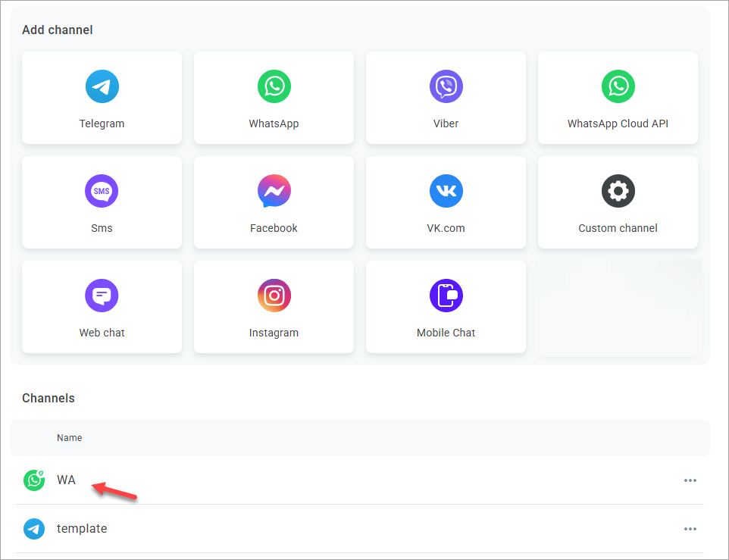Click the Sms card label

pyautogui.click(x=102, y=228)
